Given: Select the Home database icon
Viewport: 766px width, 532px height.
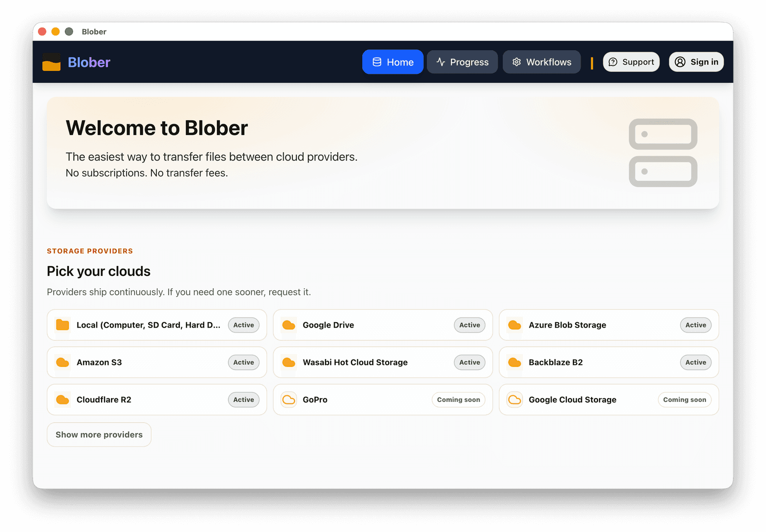Looking at the screenshot, I should pyautogui.click(x=377, y=62).
